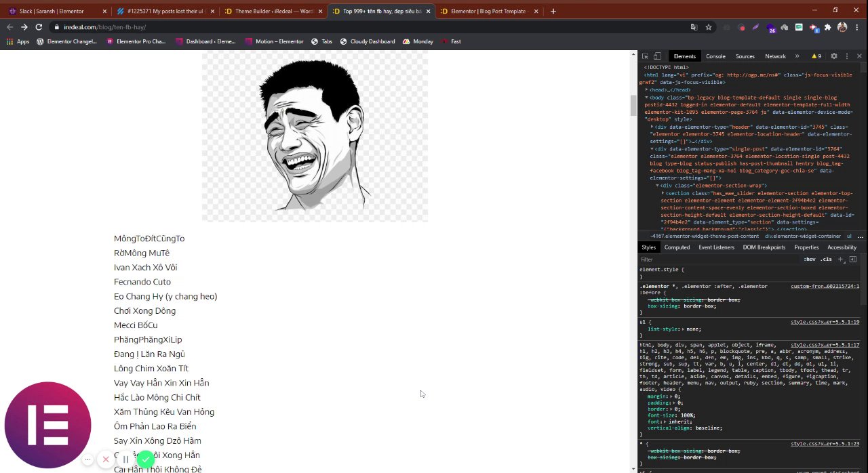Close the DevTools panel
The height and width of the screenshot is (473, 868).
click(x=860, y=56)
